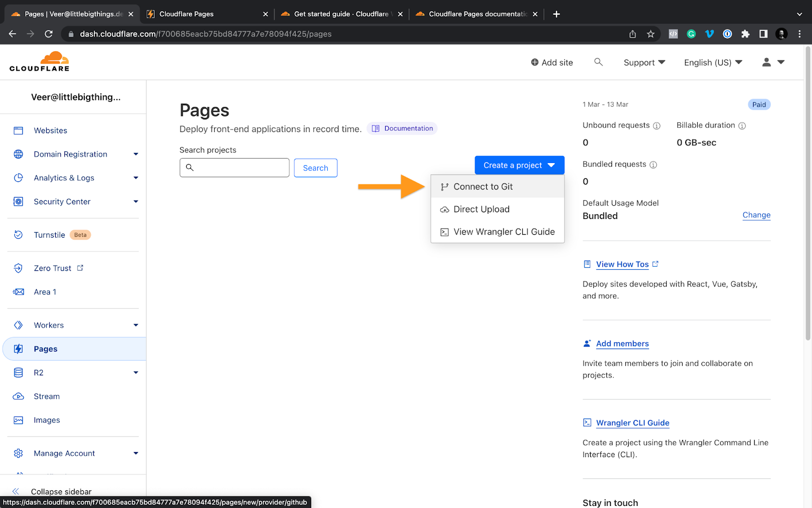Click the Bundled usage model value
Image resolution: width=812 pixels, height=508 pixels.
pyautogui.click(x=600, y=216)
